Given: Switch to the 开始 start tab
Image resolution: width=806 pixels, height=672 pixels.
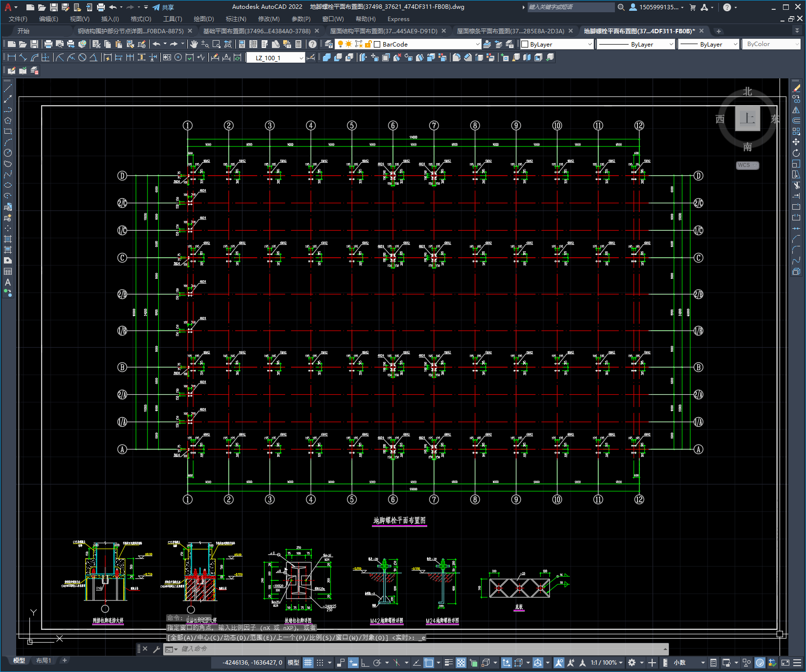Looking at the screenshot, I should [x=24, y=31].
